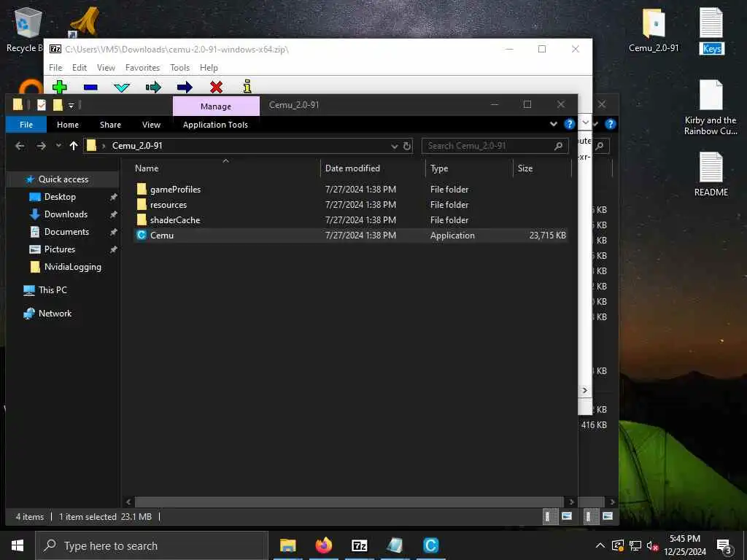Click the blue minus Extract icon in 7-Zip
The height and width of the screenshot is (560, 747).
coord(90,87)
